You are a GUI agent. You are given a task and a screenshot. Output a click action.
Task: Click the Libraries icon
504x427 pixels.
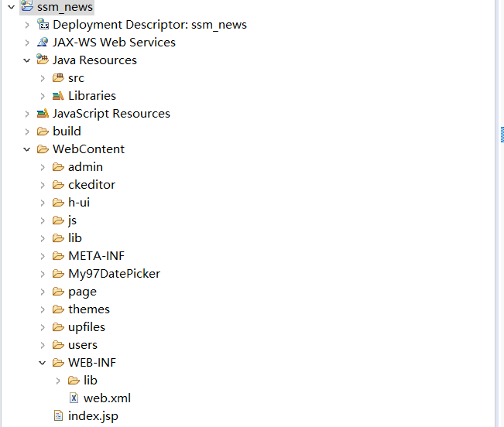click(58, 96)
